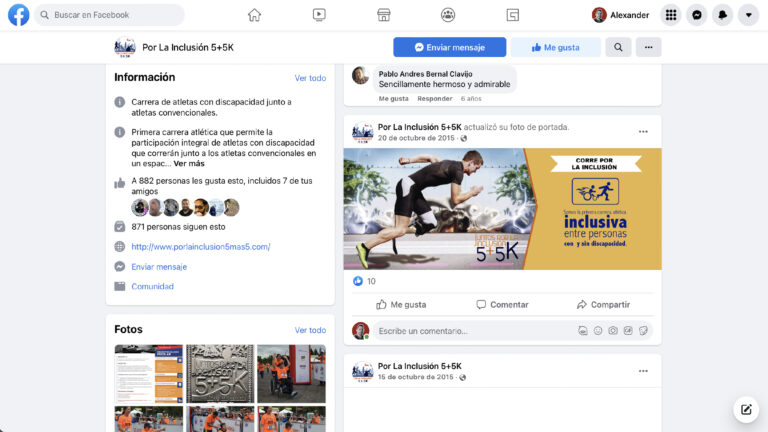This screenshot has width=768, height=432.
Task: Like Pablo Andres Bernal Clavijo's comment
Action: (x=393, y=99)
